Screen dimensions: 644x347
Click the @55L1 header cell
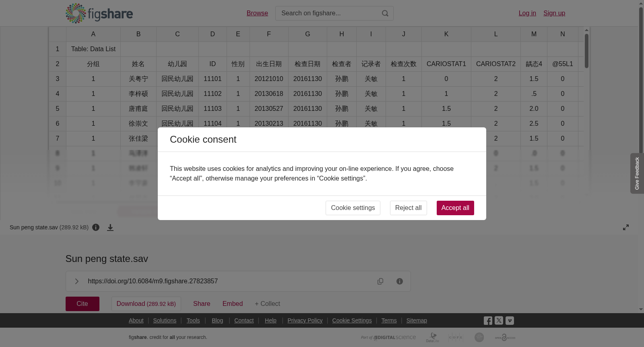pyautogui.click(x=563, y=64)
